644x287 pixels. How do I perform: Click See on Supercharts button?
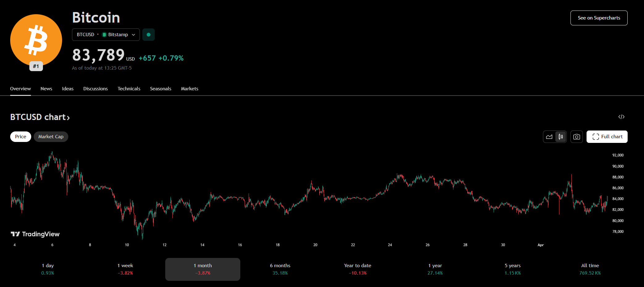point(599,18)
